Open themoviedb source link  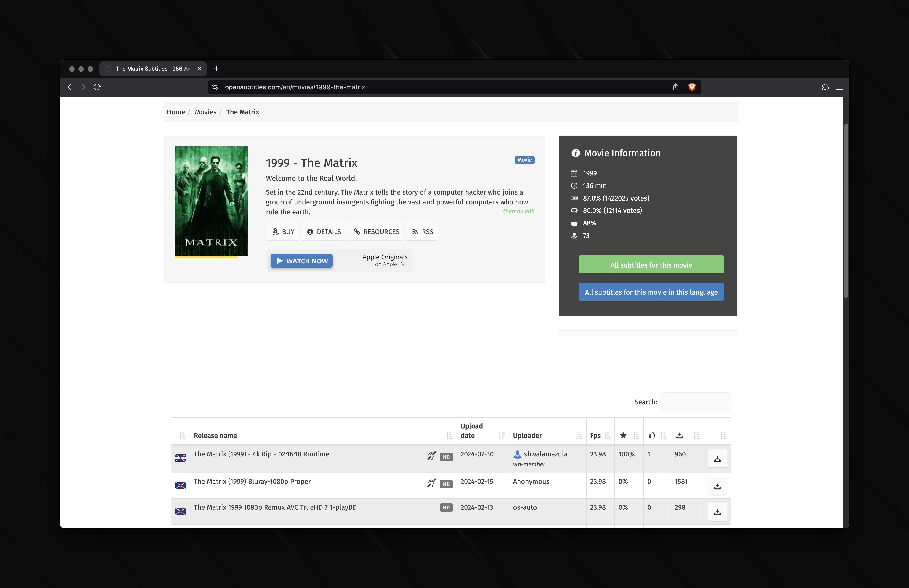pos(518,211)
